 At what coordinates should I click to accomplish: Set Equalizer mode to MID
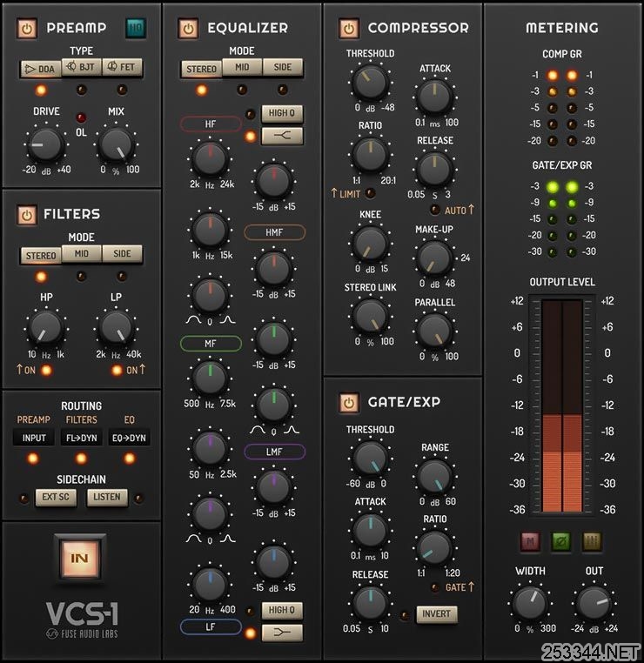(242, 67)
